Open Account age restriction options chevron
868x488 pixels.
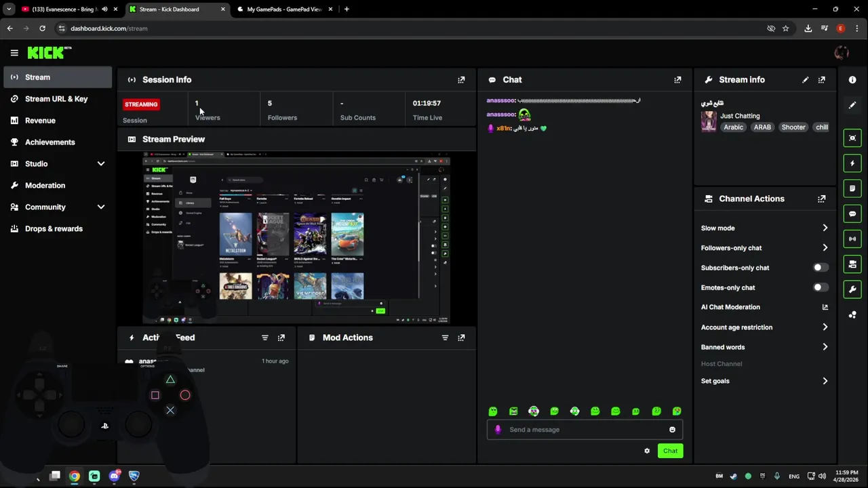[x=825, y=327]
